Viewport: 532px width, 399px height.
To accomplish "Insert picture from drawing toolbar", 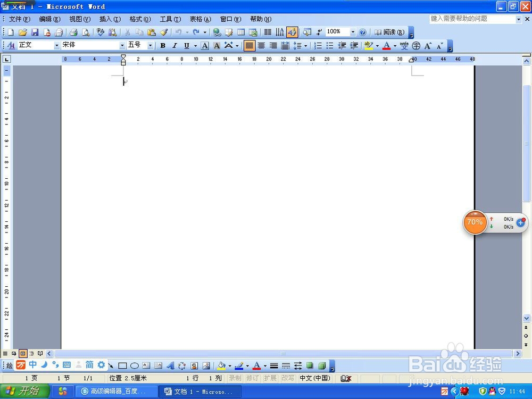I will [206, 366].
